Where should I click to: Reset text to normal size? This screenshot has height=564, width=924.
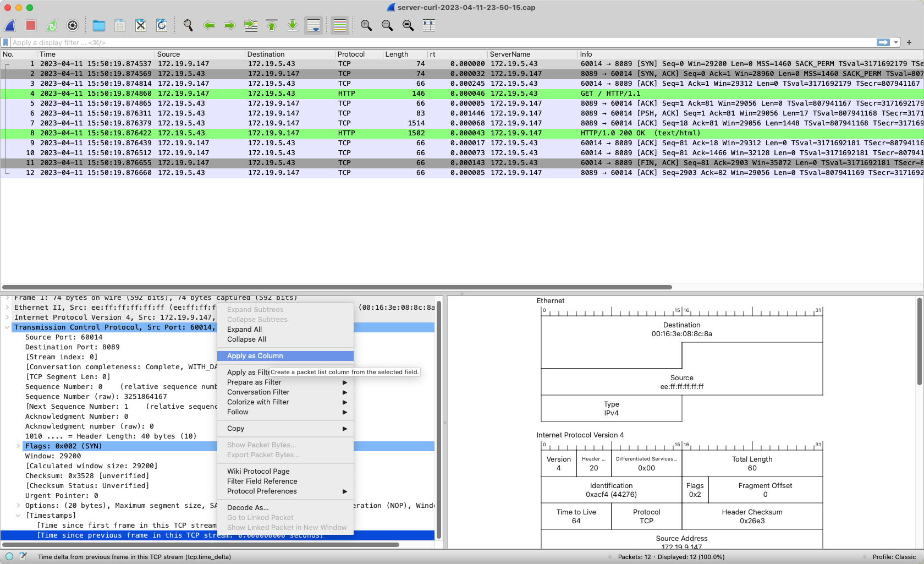[x=408, y=25]
